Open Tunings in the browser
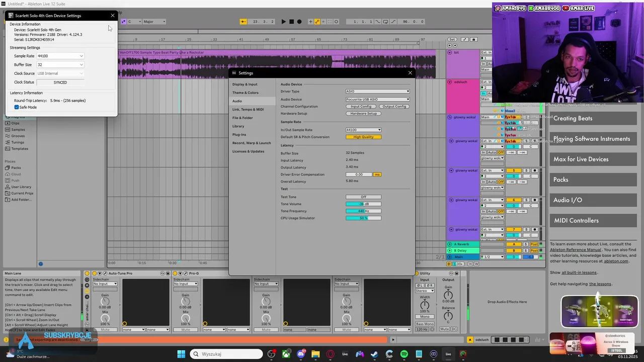The width and height of the screenshot is (644, 362). [18, 142]
